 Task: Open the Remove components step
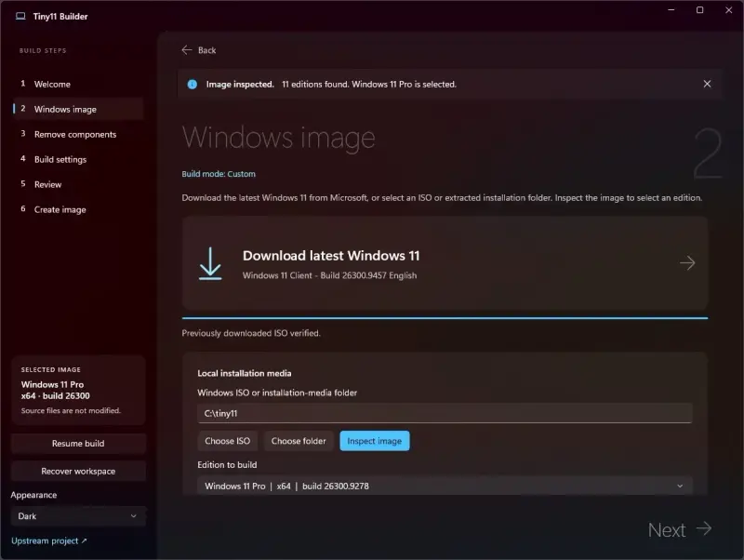point(78,134)
